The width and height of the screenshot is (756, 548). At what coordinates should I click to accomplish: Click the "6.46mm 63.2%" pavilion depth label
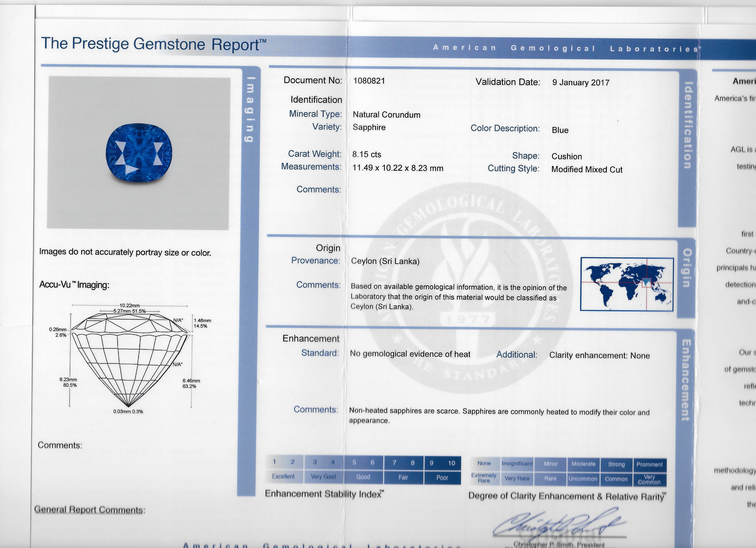click(x=191, y=384)
